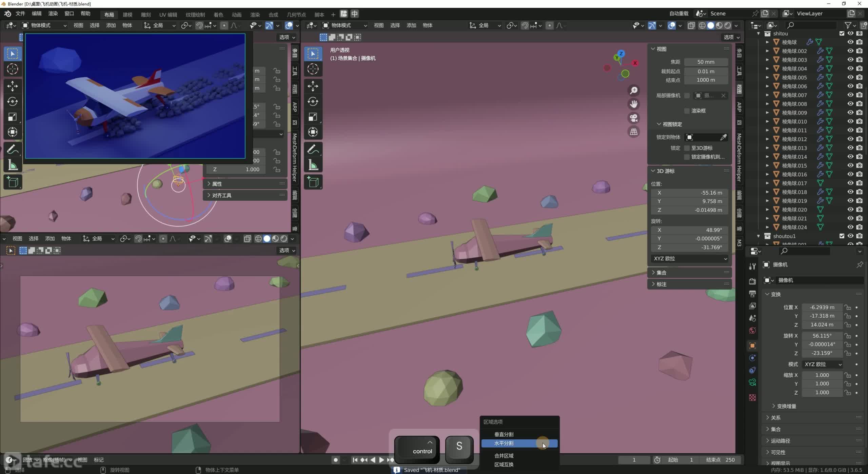Pin the camera properties panel

[x=860, y=264]
